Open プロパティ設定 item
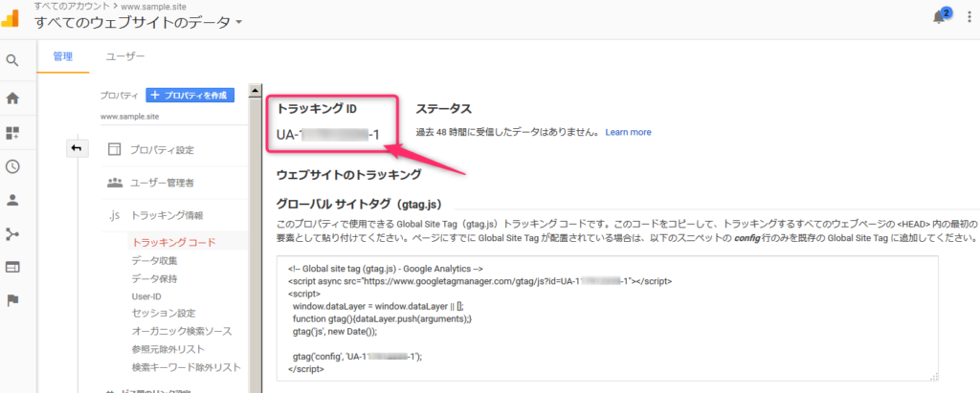The width and height of the screenshot is (980, 393). pos(162,150)
